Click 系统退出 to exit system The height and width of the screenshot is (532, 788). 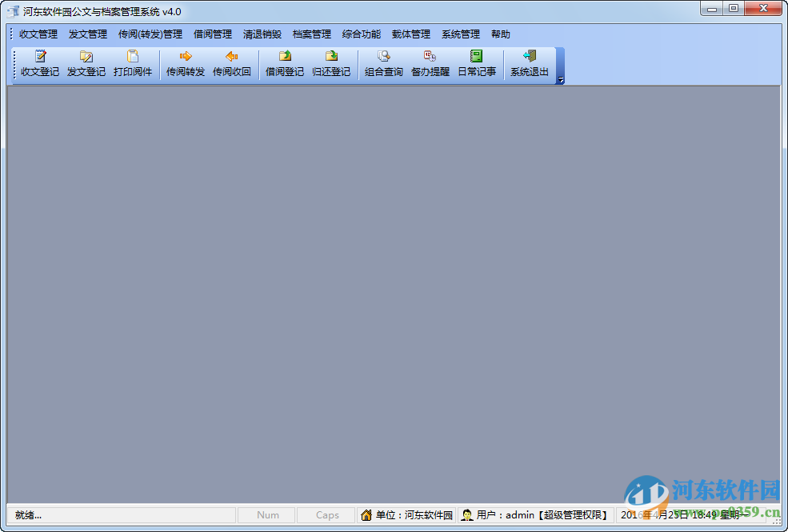[529, 64]
